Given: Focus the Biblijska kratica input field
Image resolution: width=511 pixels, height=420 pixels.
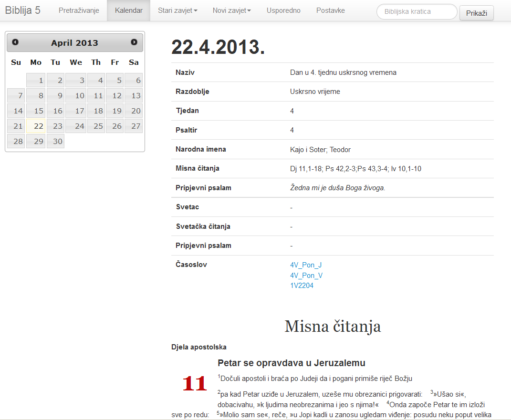Looking at the screenshot, I should pyautogui.click(x=417, y=12).
